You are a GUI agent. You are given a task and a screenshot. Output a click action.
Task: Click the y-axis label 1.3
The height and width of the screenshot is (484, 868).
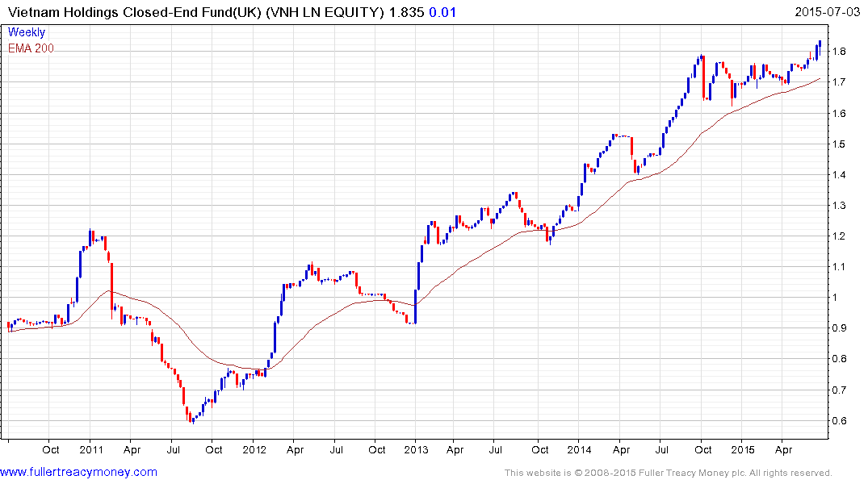(839, 206)
